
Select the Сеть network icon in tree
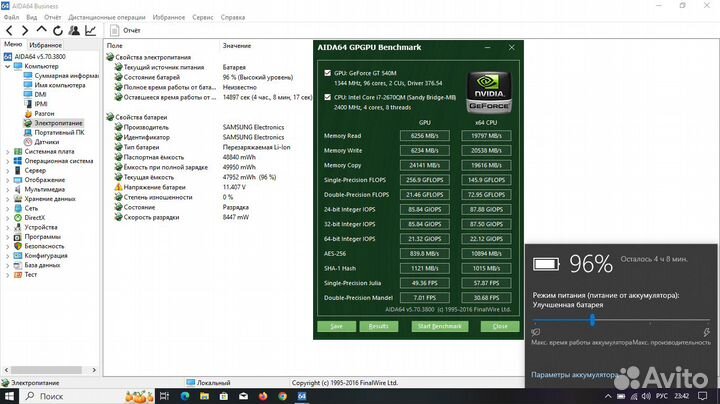(18, 208)
